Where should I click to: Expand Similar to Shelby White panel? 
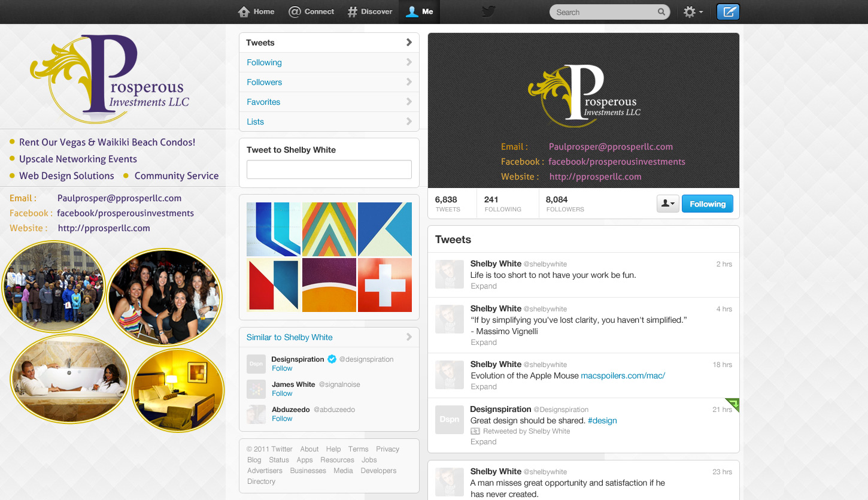[x=409, y=337]
